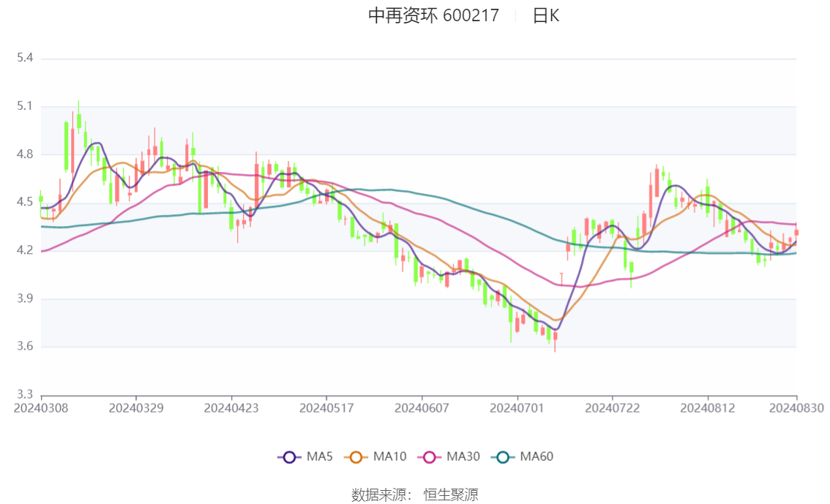Click the 3.6 price axis label

pos(25,347)
